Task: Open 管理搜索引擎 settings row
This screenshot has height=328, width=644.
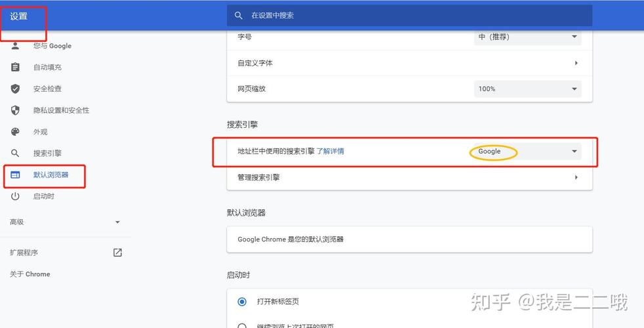Action: (x=409, y=177)
